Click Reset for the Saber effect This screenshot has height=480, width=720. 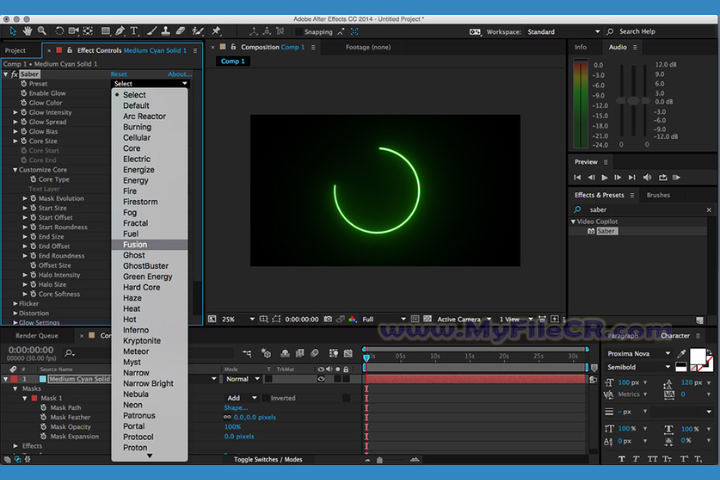tap(119, 74)
